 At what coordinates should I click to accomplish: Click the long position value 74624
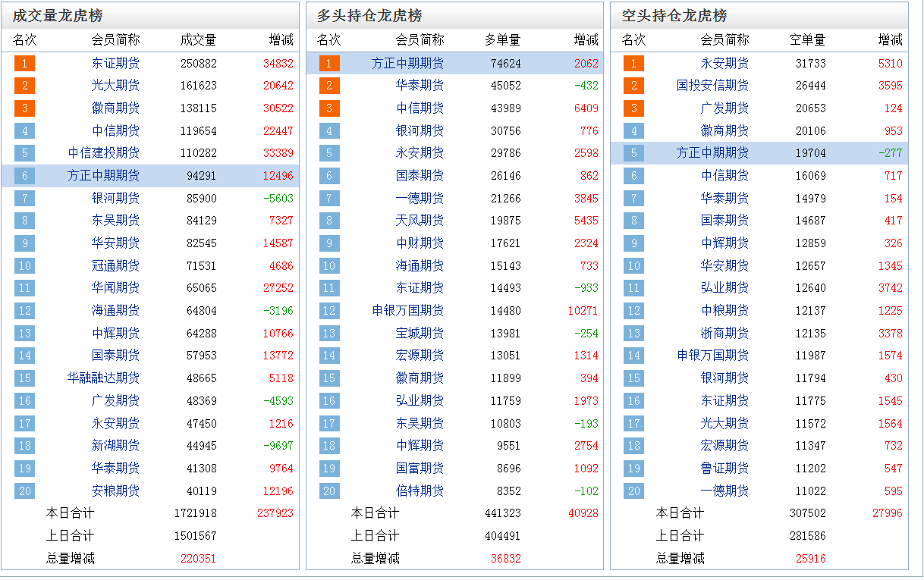(506, 64)
